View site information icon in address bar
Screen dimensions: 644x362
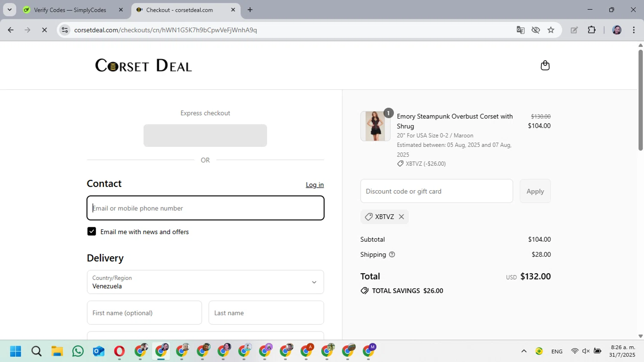pyautogui.click(x=65, y=30)
